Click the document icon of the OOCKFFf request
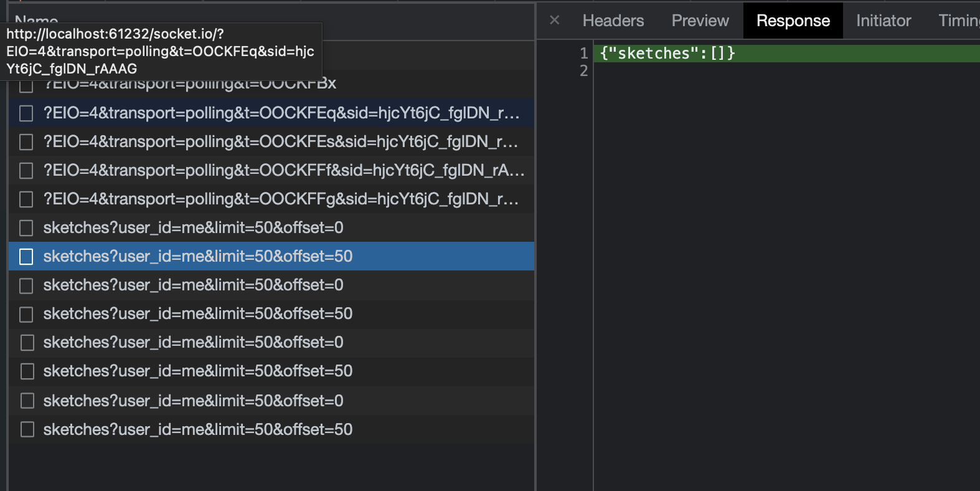 26,171
